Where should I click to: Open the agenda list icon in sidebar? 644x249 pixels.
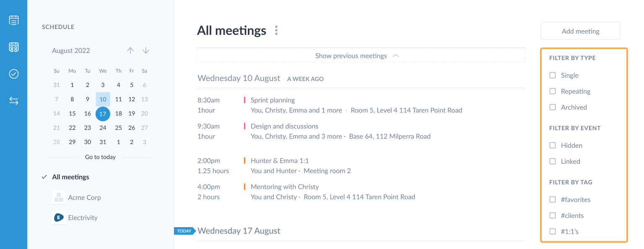coord(14,20)
